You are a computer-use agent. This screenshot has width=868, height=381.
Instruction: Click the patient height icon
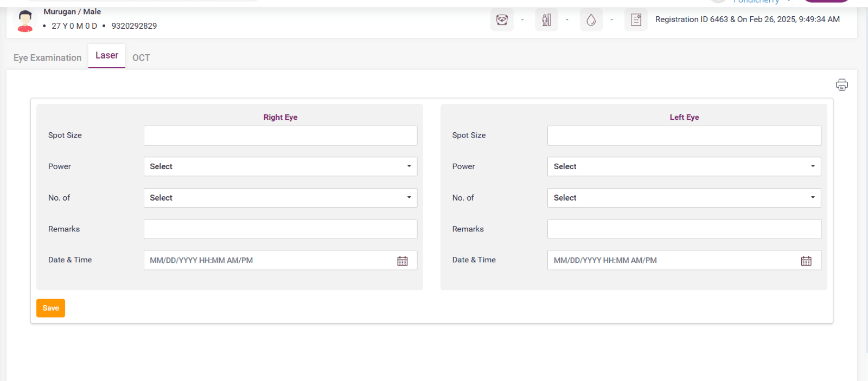click(546, 20)
